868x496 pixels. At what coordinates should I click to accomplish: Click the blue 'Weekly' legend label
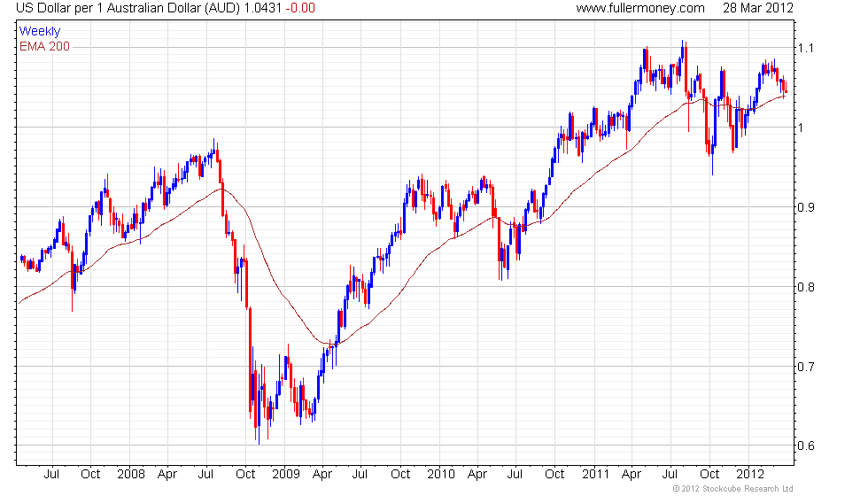coord(39,32)
